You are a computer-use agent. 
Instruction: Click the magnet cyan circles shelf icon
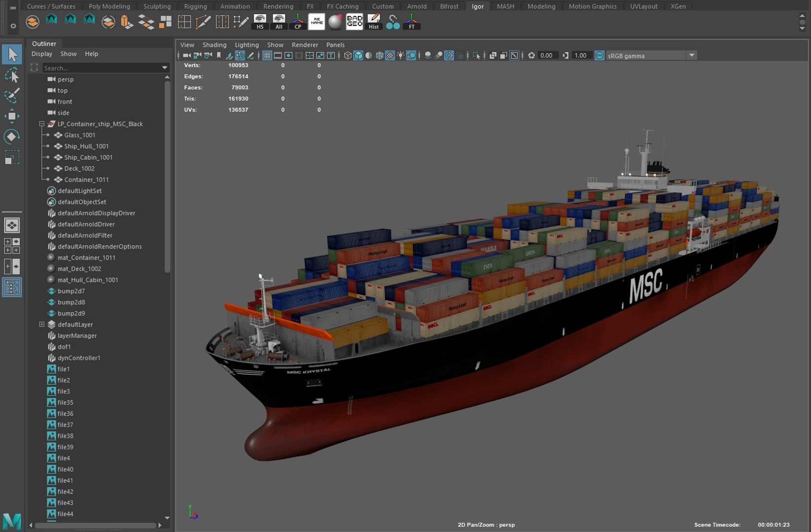[x=393, y=22]
